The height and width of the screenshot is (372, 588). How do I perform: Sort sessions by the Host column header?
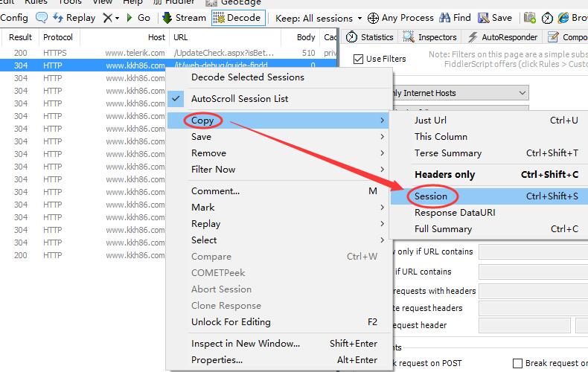(124, 37)
